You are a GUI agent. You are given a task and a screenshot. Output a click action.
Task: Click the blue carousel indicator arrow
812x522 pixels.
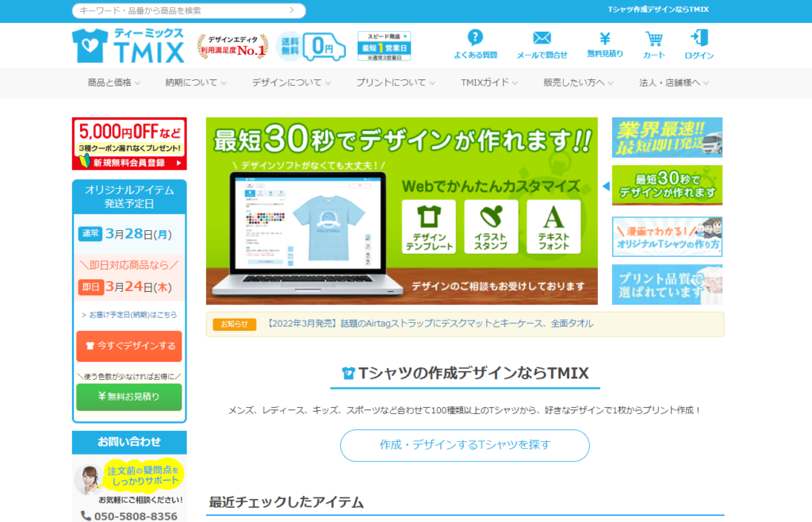[x=606, y=186]
